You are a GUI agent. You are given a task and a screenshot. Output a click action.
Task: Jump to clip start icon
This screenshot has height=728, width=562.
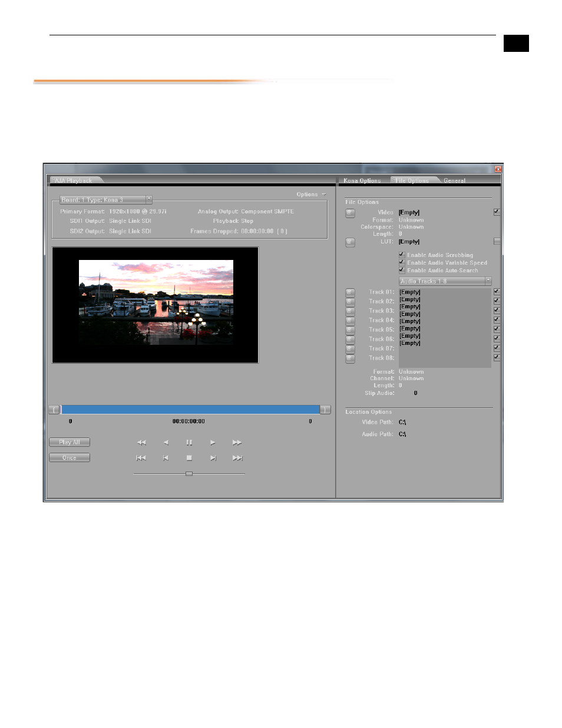(141, 458)
